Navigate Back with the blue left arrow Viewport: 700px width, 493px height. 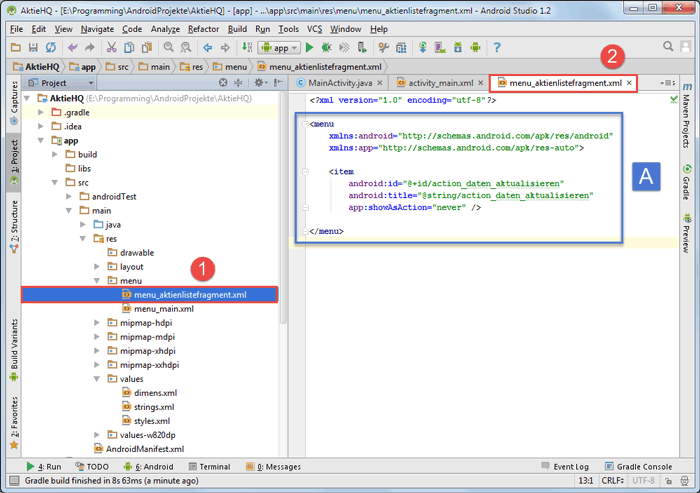208,47
